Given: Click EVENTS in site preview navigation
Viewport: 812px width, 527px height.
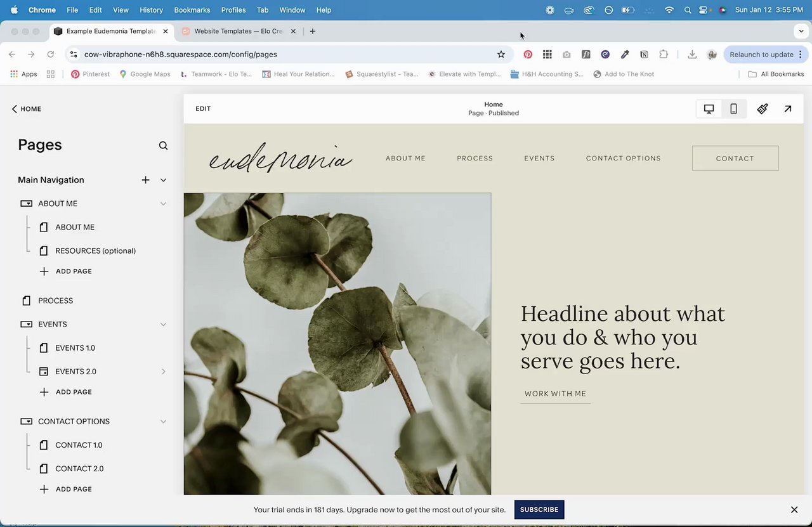Looking at the screenshot, I should 539,159.
